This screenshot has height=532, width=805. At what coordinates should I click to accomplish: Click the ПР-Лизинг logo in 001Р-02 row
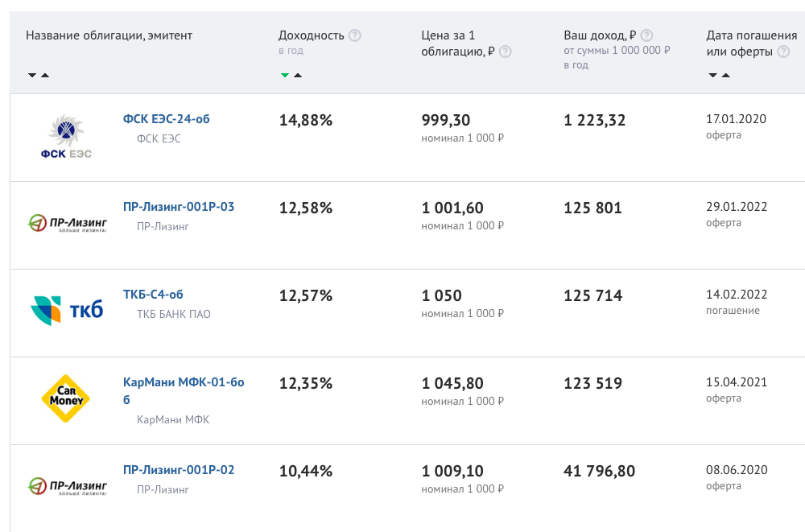67,486
